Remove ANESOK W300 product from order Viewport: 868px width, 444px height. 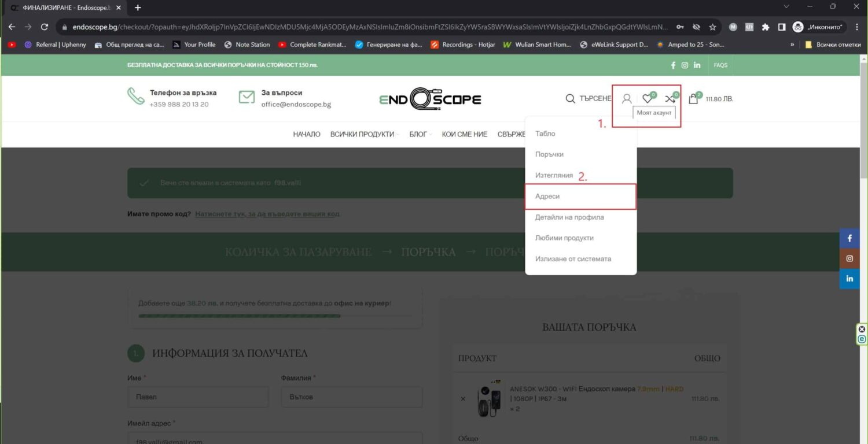click(x=462, y=399)
